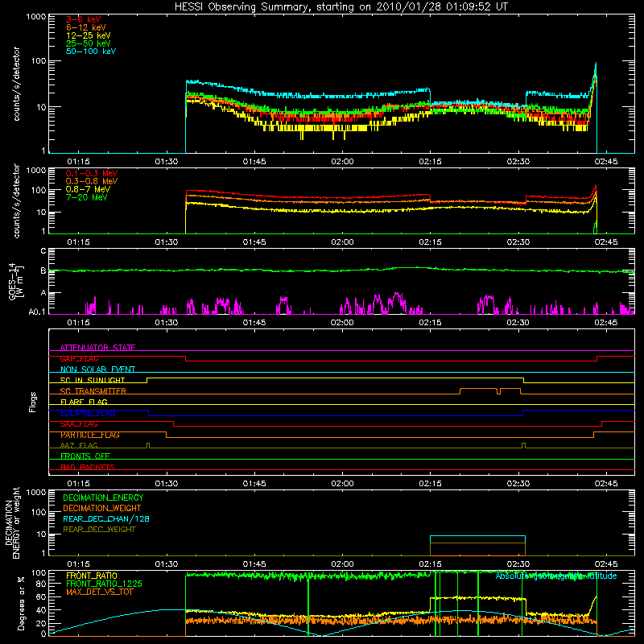Click the 12-25 keV legend entry
644x644 pixels.
(89, 35)
